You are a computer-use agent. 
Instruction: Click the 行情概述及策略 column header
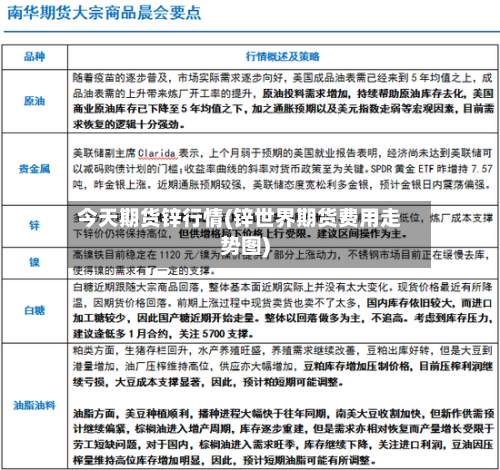pos(283,56)
